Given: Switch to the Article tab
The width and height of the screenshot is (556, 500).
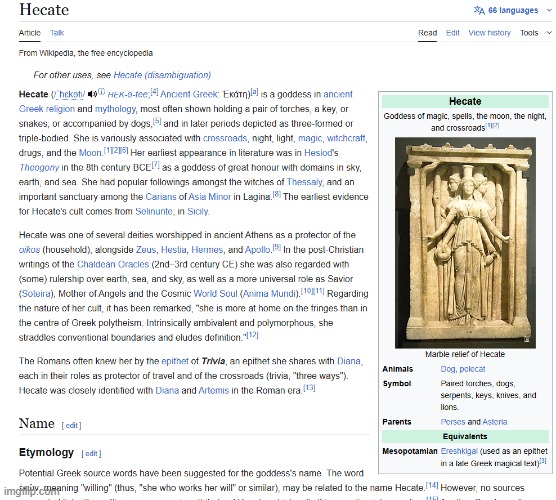Looking at the screenshot, I should 30,33.
